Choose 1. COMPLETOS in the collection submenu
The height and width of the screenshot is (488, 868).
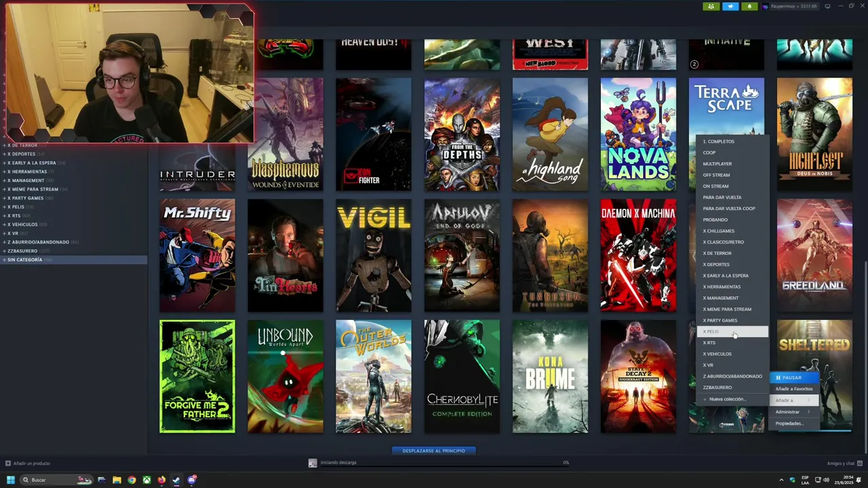tap(732, 142)
